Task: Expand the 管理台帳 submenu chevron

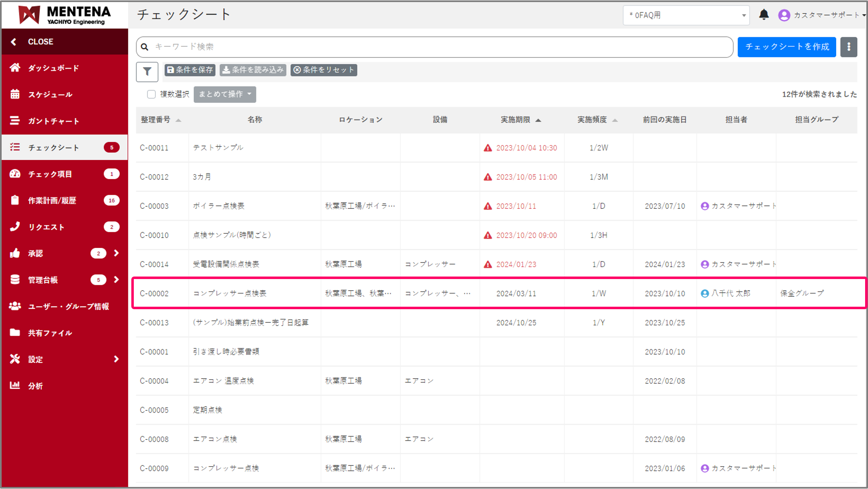Action: (116, 280)
